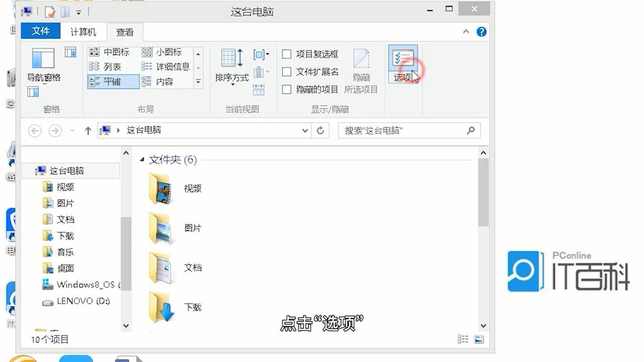Open the 排序方式 sort by menu
The height and width of the screenshot is (362, 644).
coord(232,66)
